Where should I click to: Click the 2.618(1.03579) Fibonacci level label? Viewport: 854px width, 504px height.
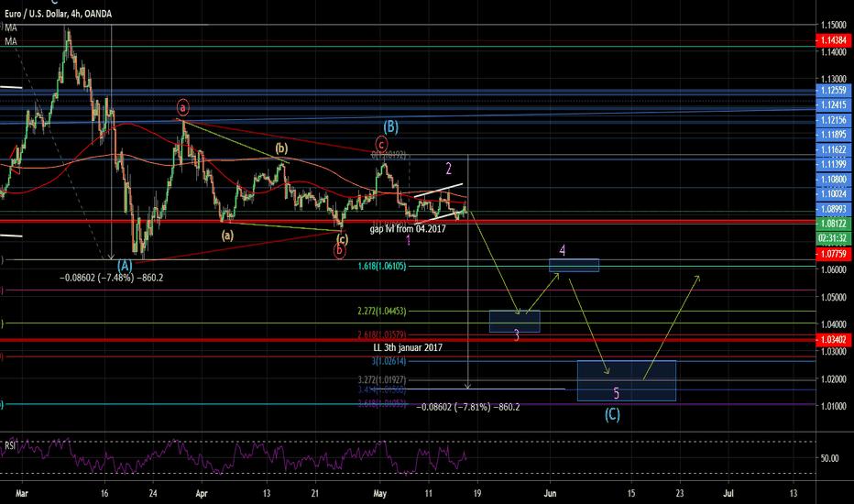(382, 335)
